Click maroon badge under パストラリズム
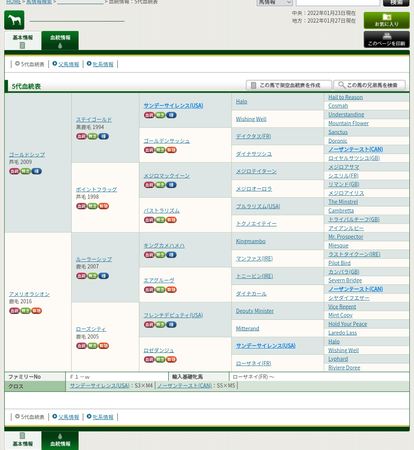The width and height of the screenshot is (414, 450). click(x=149, y=220)
